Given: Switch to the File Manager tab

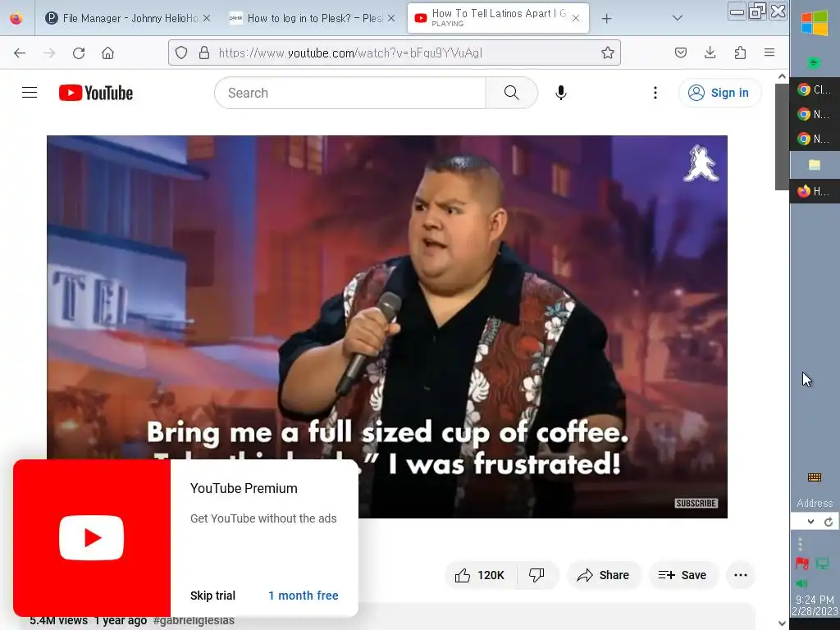Looking at the screenshot, I should tap(127, 18).
